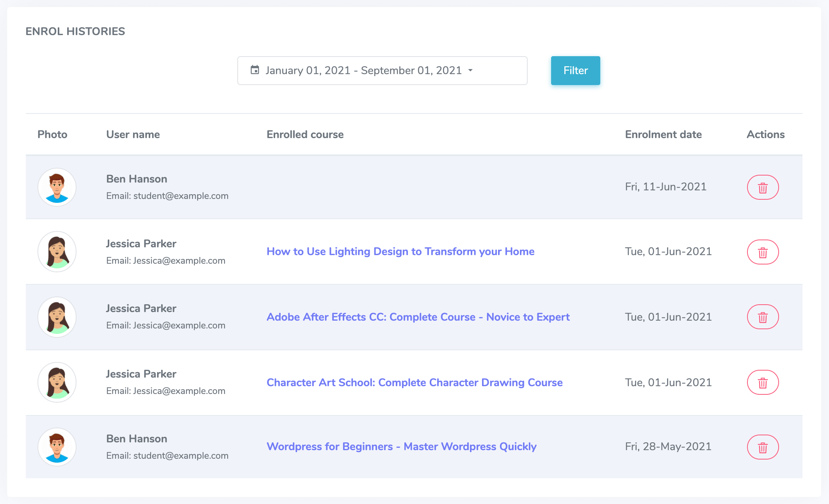Delete the Wordpress for Beginners enrolment
Viewport: 829px width, 504px height.
pyautogui.click(x=763, y=447)
